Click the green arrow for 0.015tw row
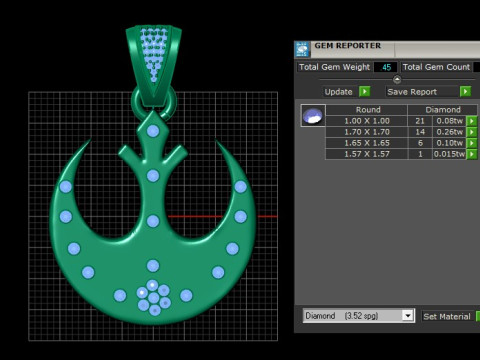 point(472,154)
